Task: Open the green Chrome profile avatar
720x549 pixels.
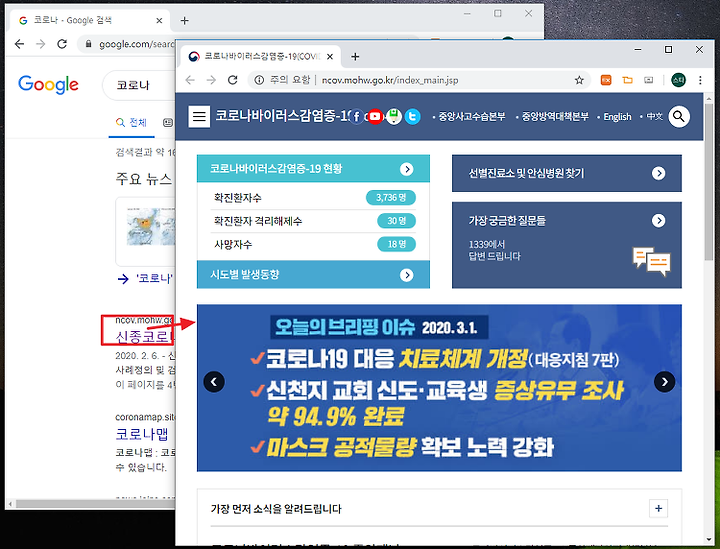Action: tap(678, 80)
